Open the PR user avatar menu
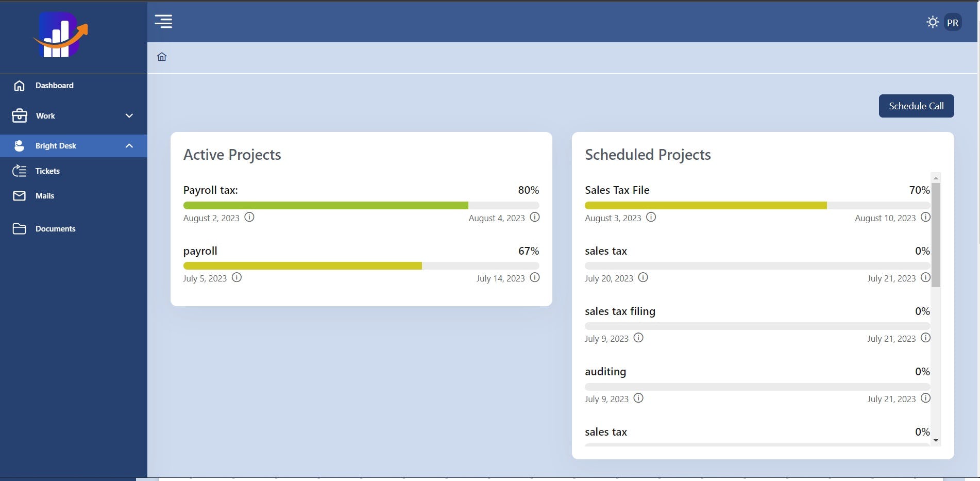Screen dimensions: 980x481 pos(953,23)
